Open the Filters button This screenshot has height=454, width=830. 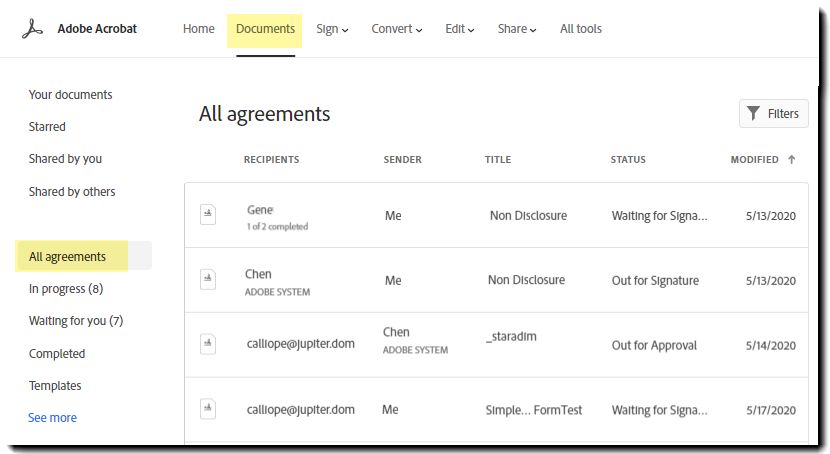point(773,113)
